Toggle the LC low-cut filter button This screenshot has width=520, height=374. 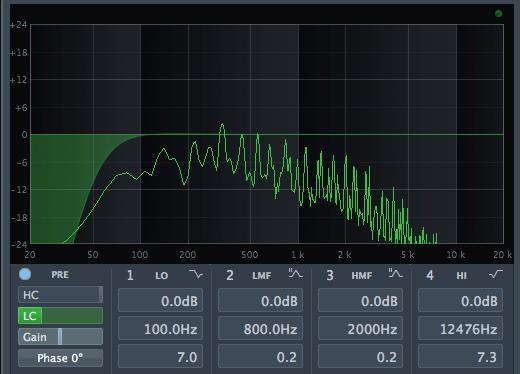(60, 316)
